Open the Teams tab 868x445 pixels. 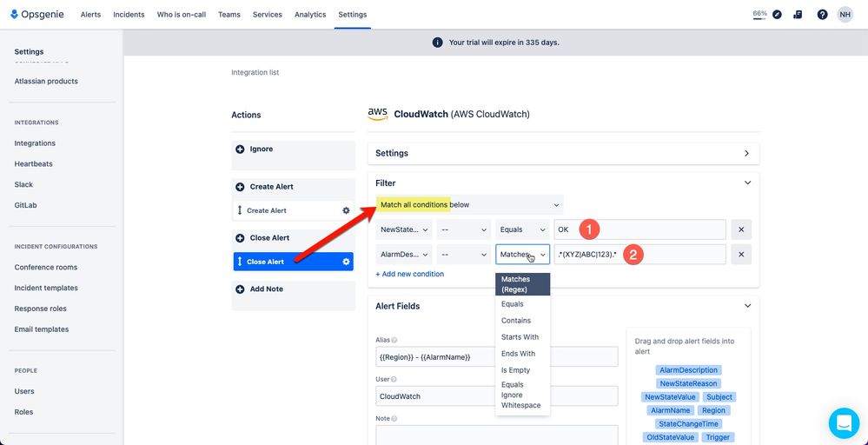coord(229,15)
